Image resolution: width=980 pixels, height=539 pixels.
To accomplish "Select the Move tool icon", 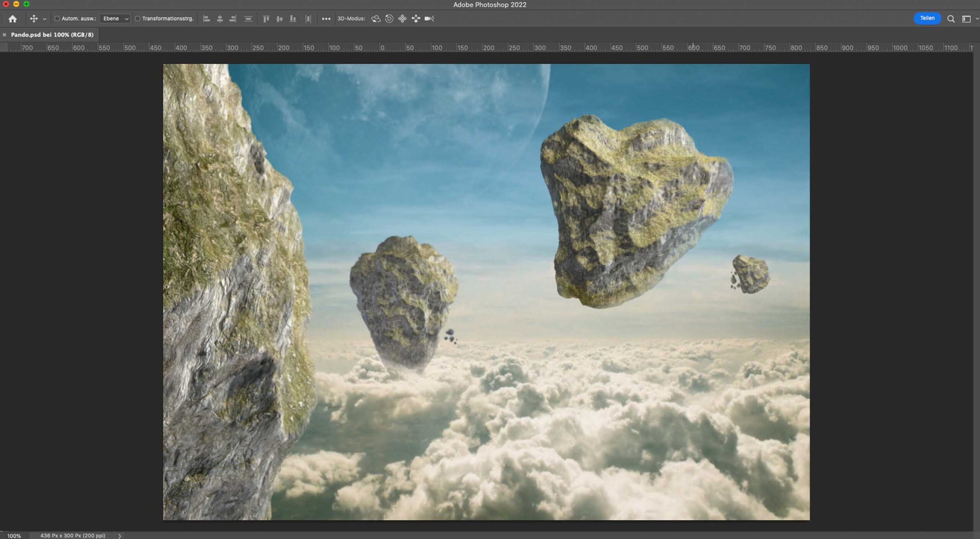I will click(x=34, y=18).
